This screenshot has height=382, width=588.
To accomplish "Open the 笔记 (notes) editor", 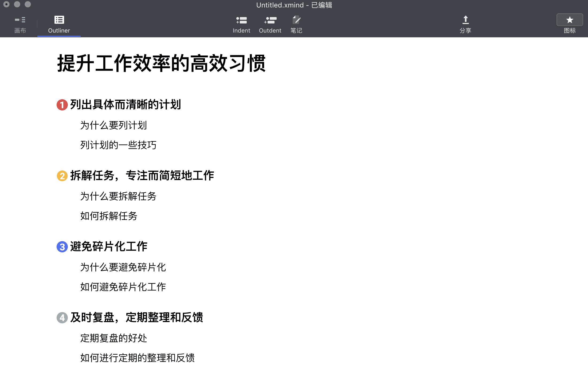I will 296,24.
